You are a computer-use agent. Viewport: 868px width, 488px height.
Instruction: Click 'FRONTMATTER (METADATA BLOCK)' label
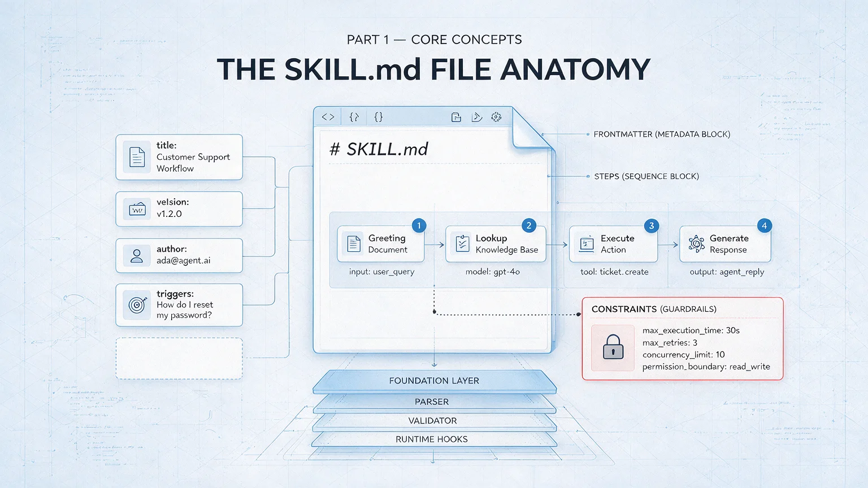pos(662,134)
